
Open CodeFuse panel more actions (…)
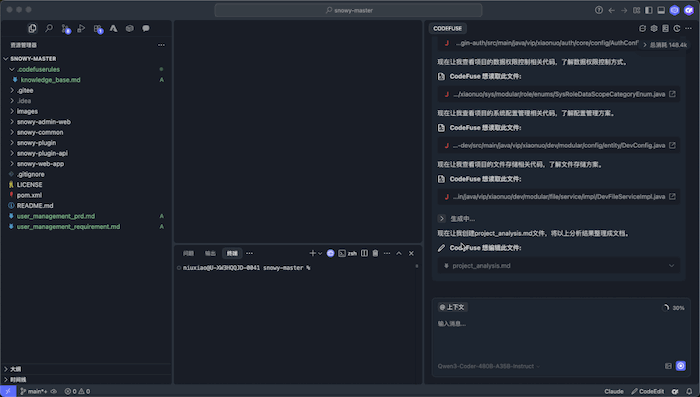click(x=688, y=28)
